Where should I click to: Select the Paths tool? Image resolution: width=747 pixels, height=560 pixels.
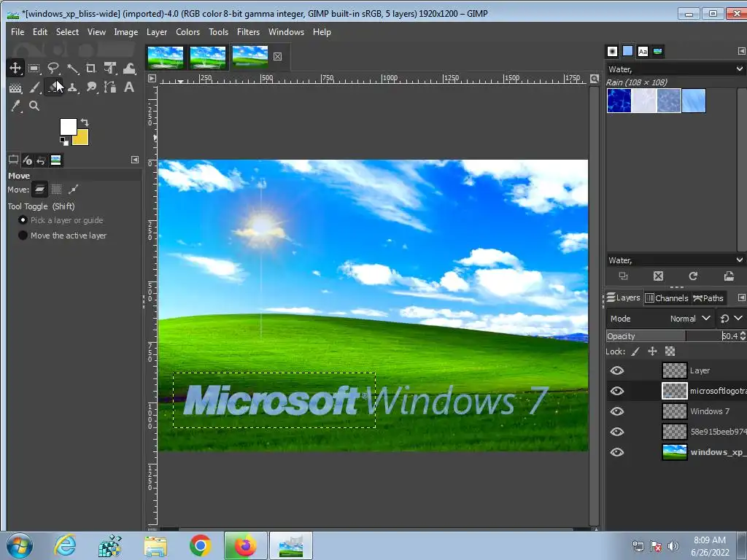point(110,87)
